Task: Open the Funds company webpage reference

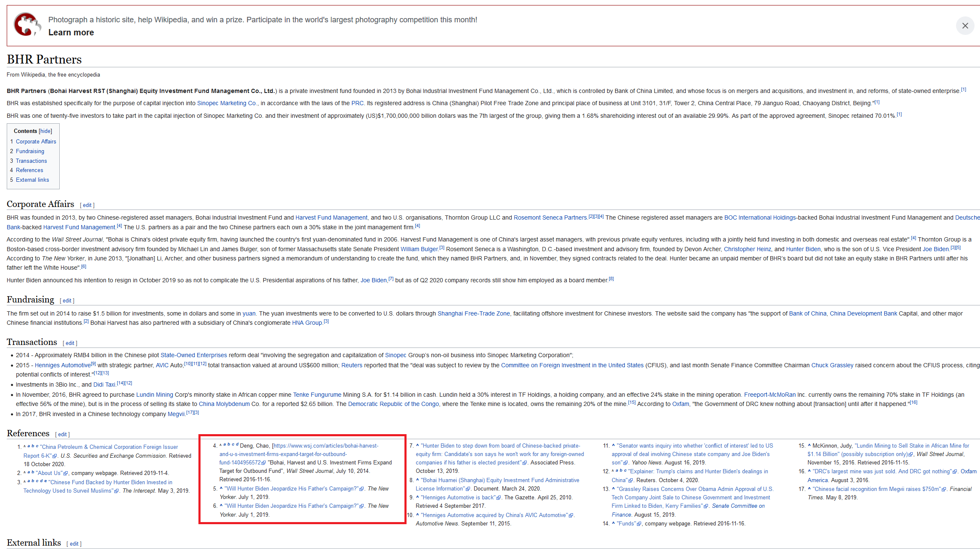Action: coord(626,524)
